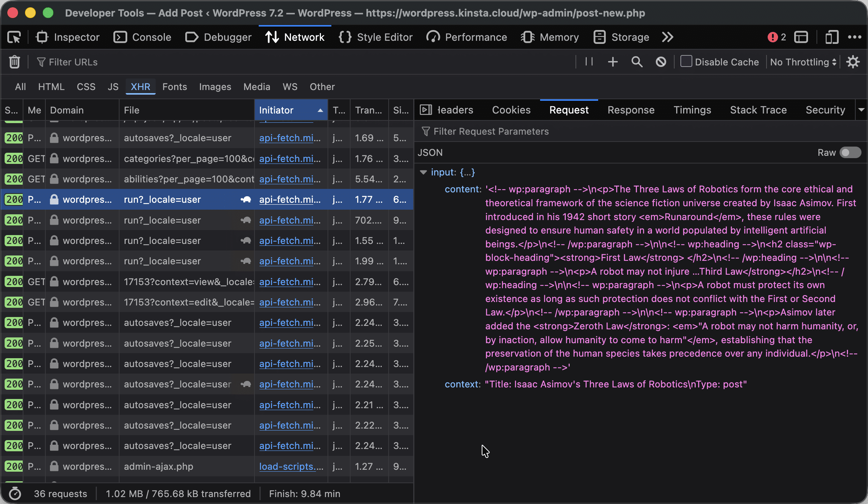Image resolution: width=868 pixels, height=504 pixels.
Task: Collapse the input JSON object
Action: (423, 172)
